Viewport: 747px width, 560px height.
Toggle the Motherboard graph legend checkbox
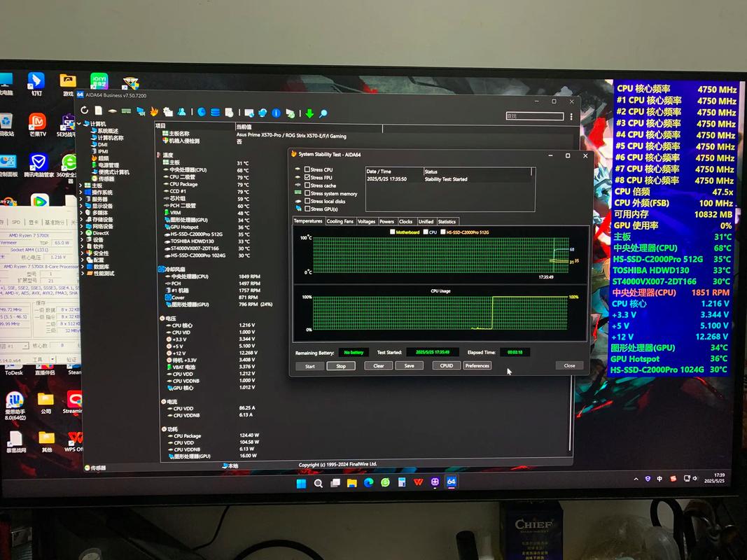tap(393, 232)
